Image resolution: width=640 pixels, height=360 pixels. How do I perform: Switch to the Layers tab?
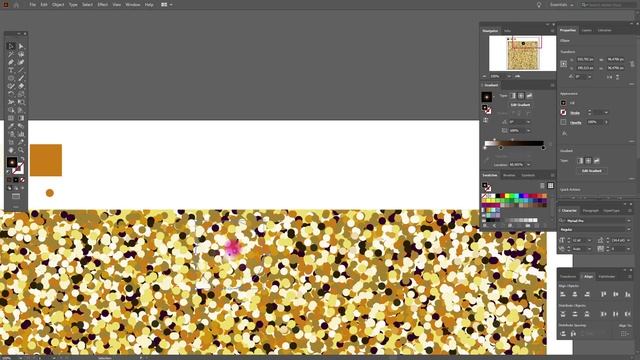(x=587, y=30)
